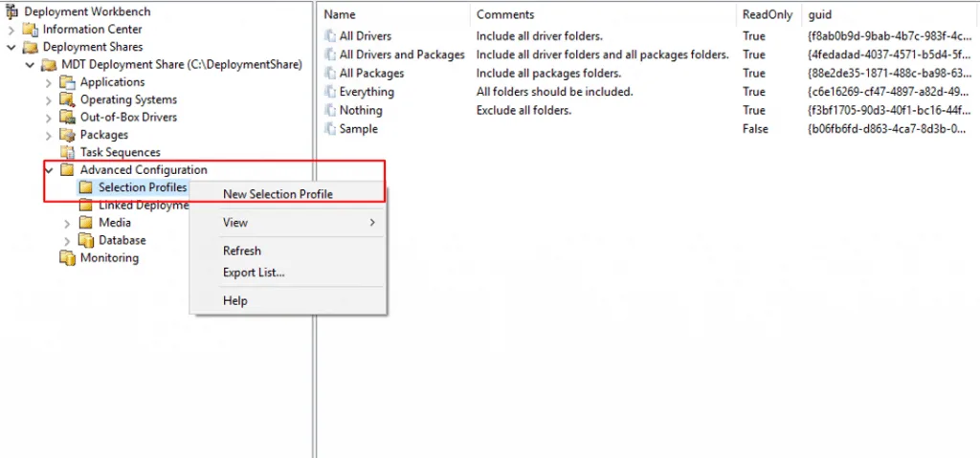
Task: Click the Selection Profiles folder icon
Action: [85, 186]
